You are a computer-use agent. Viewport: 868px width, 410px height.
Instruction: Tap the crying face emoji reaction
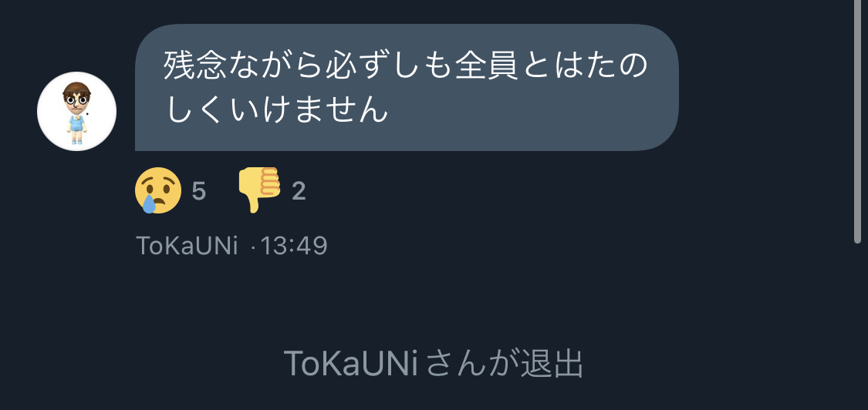pos(157,190)
